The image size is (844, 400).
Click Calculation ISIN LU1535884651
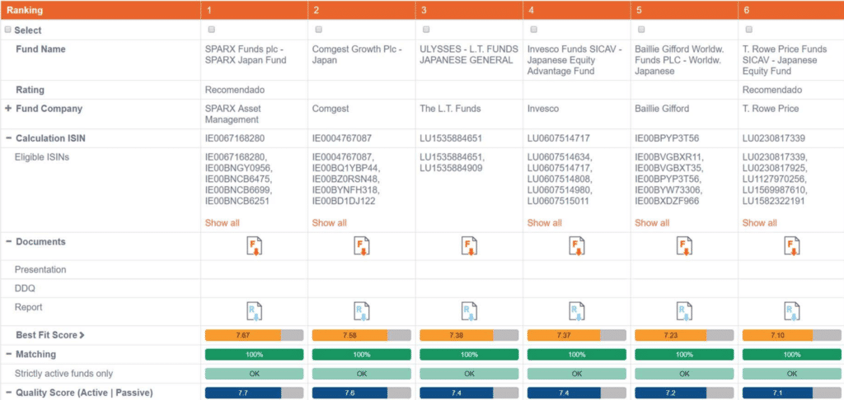pos(451,138)
